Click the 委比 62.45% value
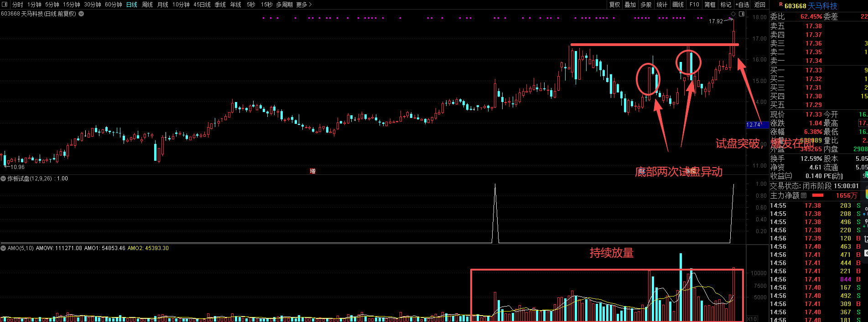This screenshot has width=868, height=322. coord(811,16)
